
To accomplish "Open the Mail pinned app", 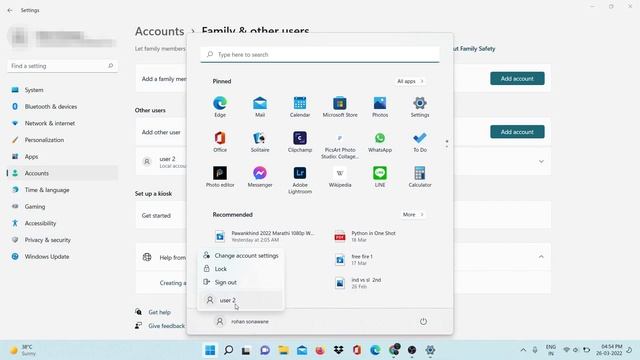I will (260, 107).
